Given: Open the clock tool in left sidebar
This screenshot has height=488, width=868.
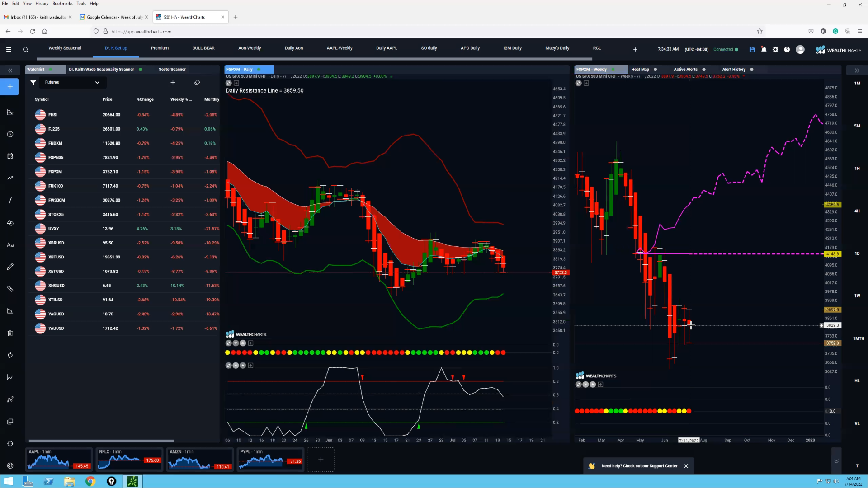Looking at the screenshot, I should click(10, 134).
